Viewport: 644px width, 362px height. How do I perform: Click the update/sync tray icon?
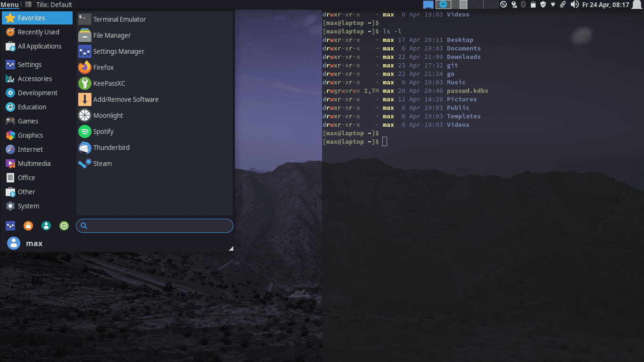point(504,5)
